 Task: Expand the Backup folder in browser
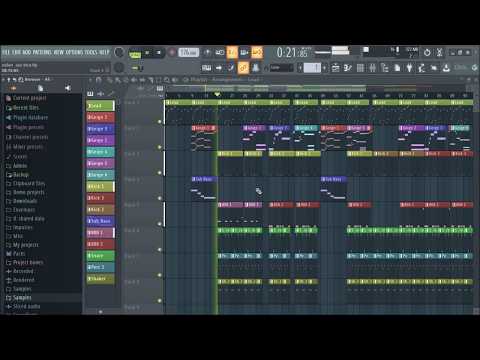pos(17,175)
